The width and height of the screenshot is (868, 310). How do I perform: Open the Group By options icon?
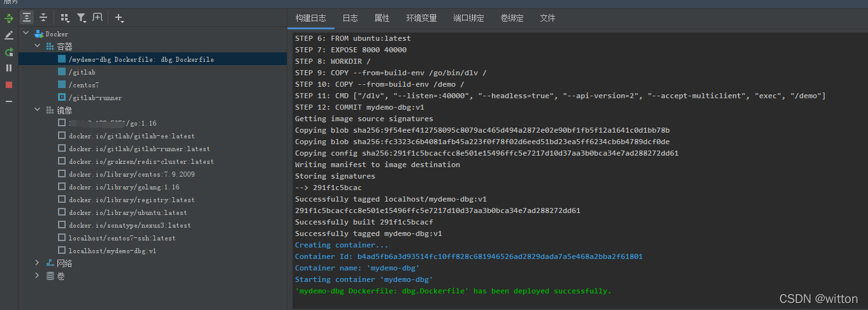tap(64, 18)
